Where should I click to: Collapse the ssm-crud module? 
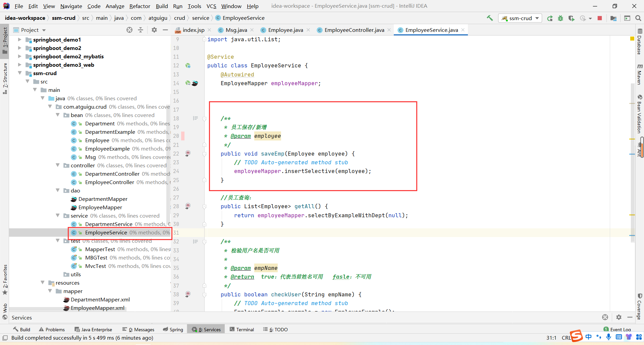19,73
